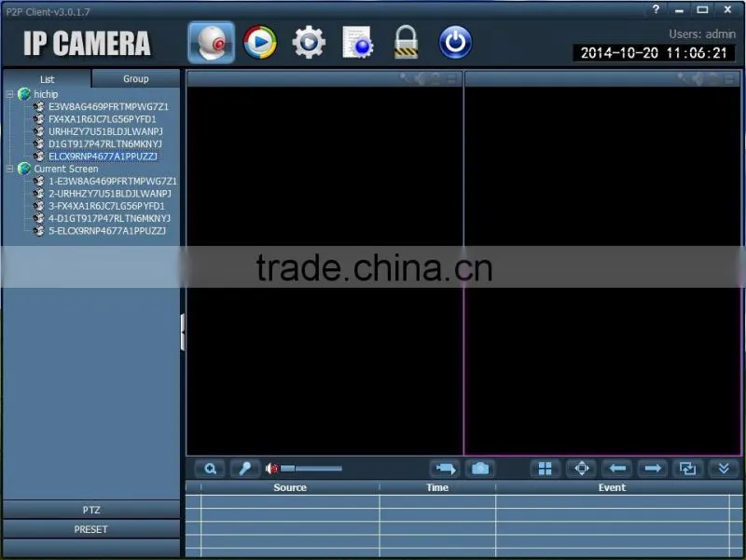This screenshot has width=746, height=560.
Task: Open help with question mark button
Action: pos(656,9)
